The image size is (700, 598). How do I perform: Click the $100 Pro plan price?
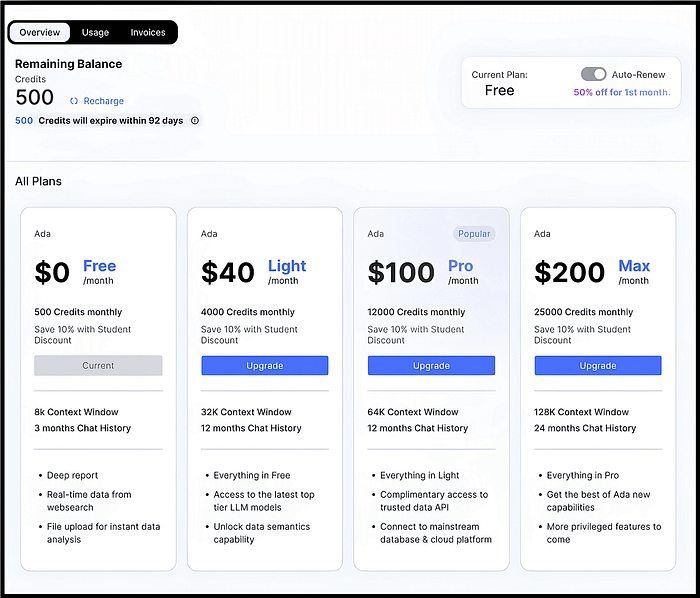pyautogui.click(x=401, y=272)
